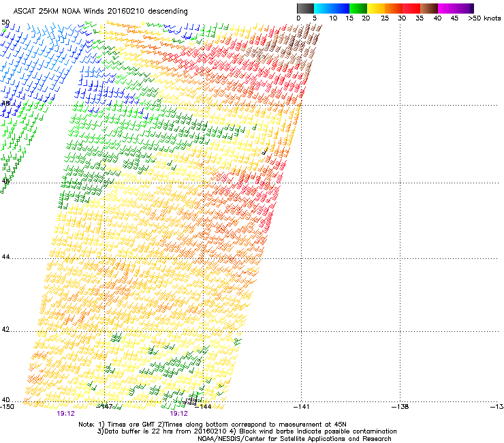This screenshot has width=504, height=443.
Task: Click note 'Data buffer is 22 hrs from 20160210'
Action: click(166, 431)
